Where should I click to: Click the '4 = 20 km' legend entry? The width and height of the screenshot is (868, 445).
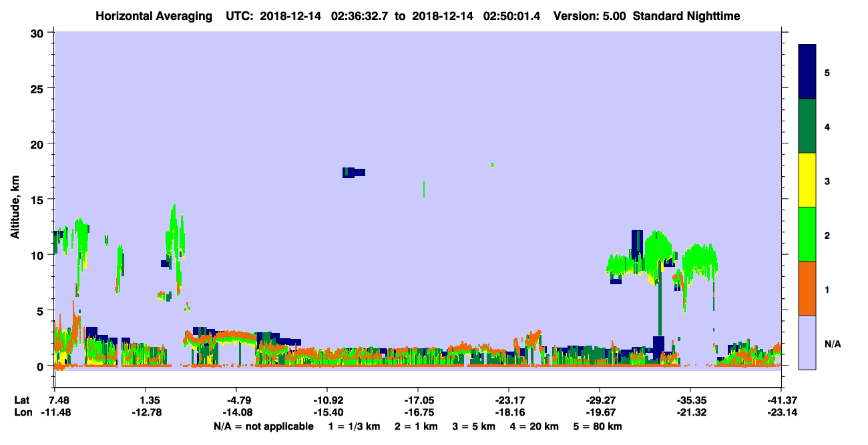click(x=535, y=426)
